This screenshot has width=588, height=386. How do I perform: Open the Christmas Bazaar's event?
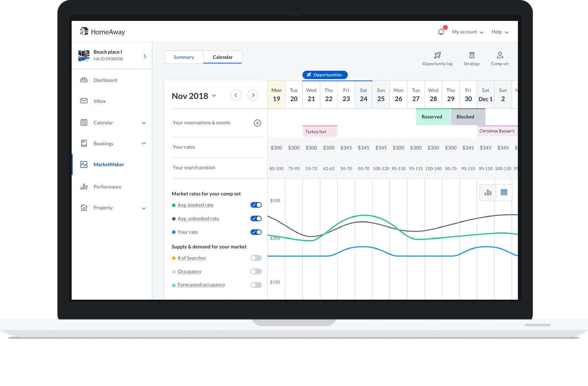tap(497, 131)
